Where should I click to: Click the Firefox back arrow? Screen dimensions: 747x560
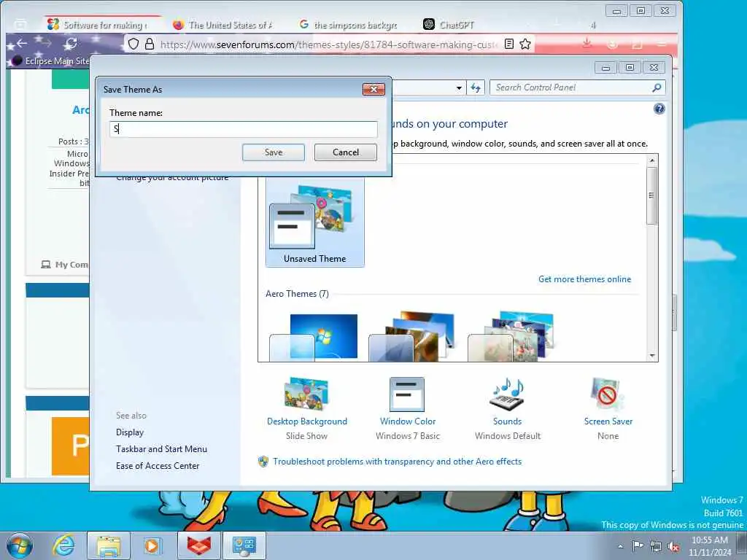[21, 44]
